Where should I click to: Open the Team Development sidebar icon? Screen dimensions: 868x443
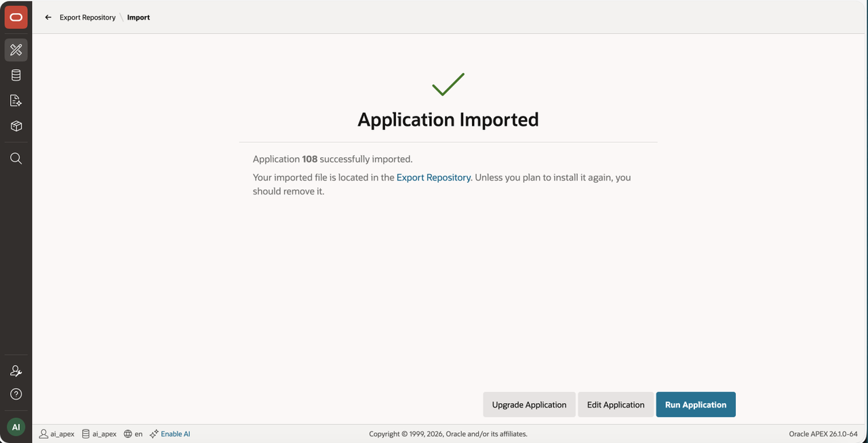[16, 101]
